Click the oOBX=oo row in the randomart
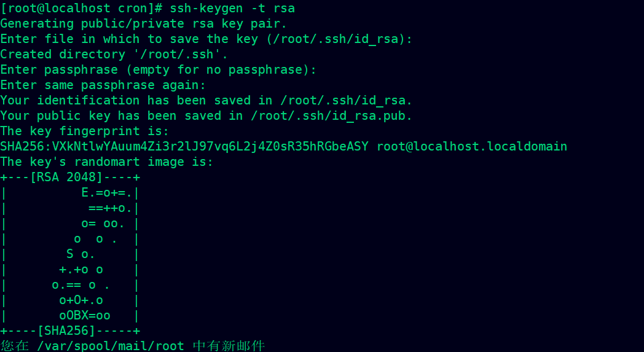The image size is (644, 352). click(x=85, y=315)
